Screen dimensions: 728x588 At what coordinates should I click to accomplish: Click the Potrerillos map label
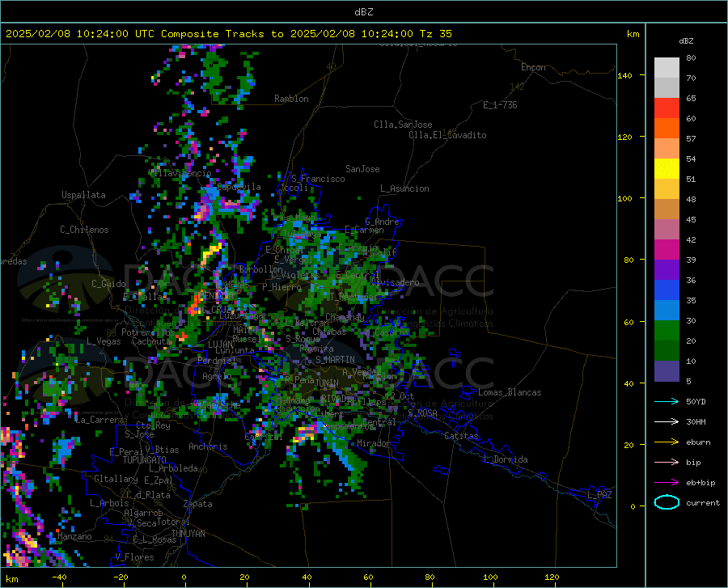click(148, 332)
